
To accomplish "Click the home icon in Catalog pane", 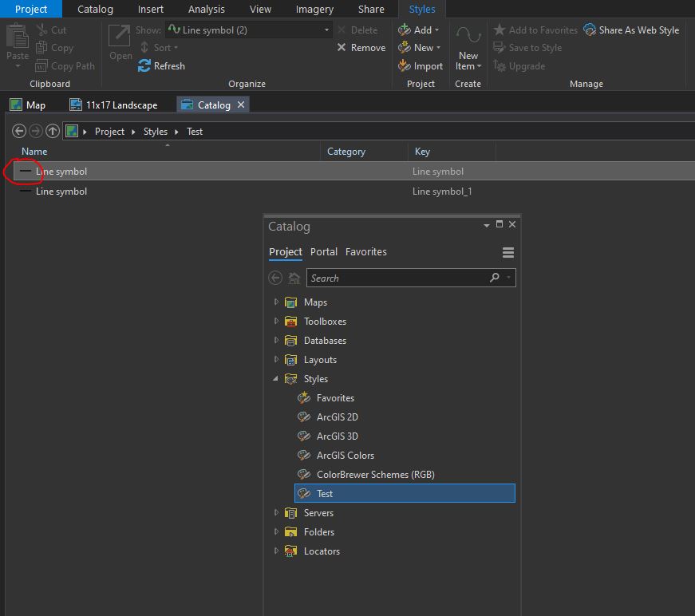I will pos(294,278).
